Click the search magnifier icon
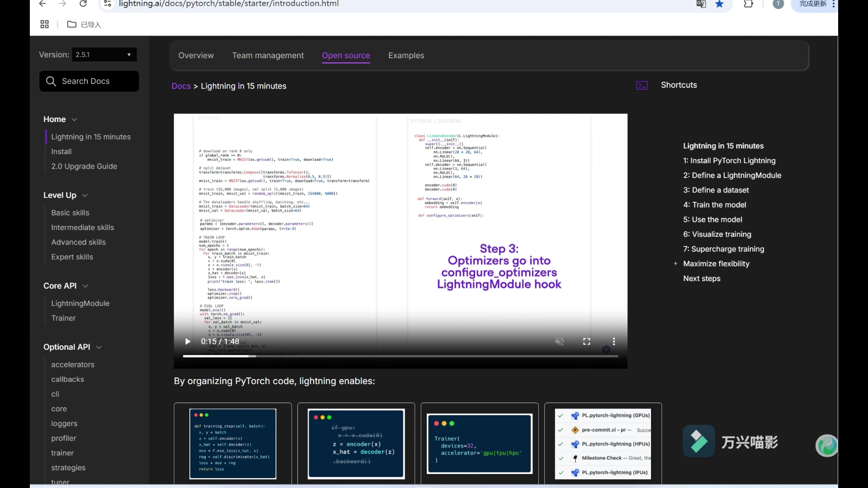The height and width of the screenshot is (488, 868). coord(51,81)
